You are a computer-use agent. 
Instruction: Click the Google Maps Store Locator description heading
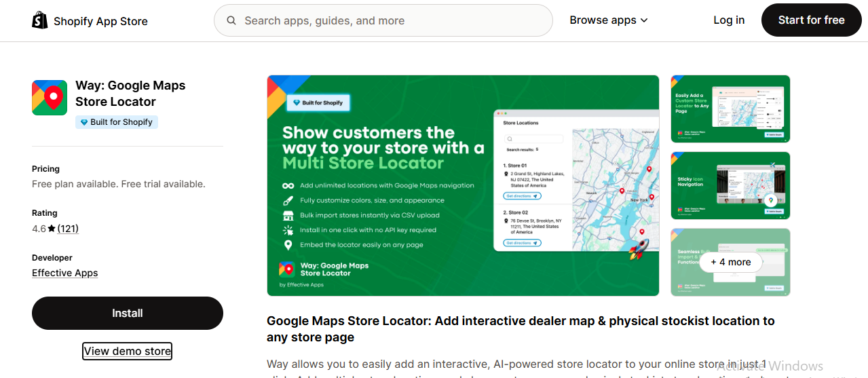point(521,329)
